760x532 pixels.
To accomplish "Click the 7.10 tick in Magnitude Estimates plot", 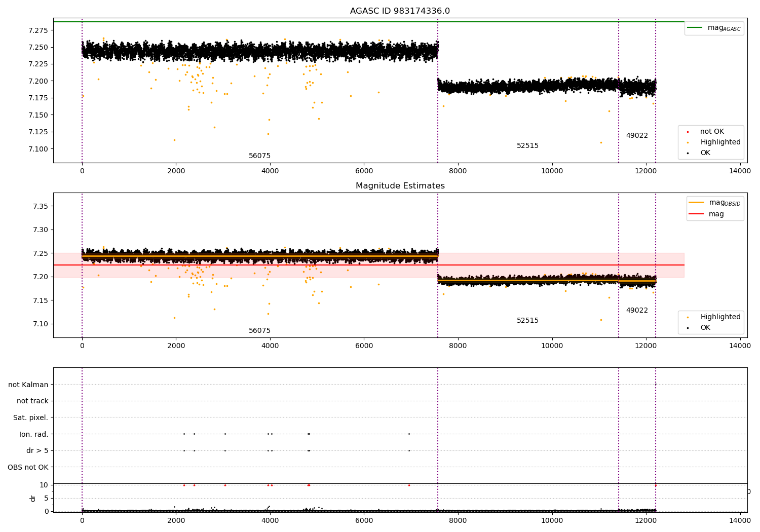I will coord(41,324).
